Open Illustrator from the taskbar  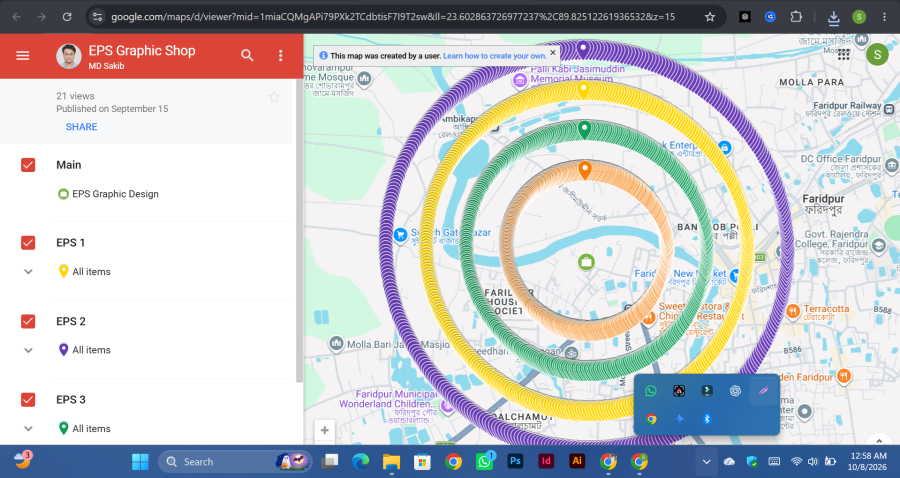coord(577,461)
